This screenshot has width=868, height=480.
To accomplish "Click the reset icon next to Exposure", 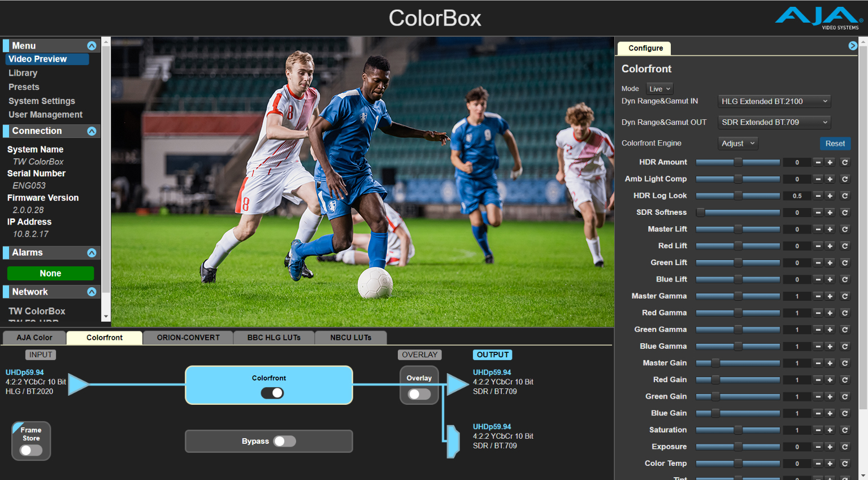I will pyautogui.click(x=845, y=447).
